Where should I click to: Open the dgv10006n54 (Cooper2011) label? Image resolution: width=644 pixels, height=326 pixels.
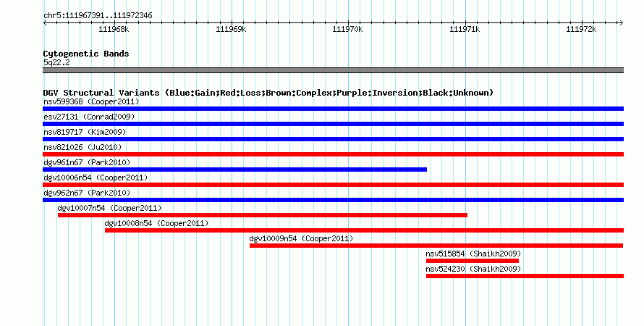tap(96, 177)
